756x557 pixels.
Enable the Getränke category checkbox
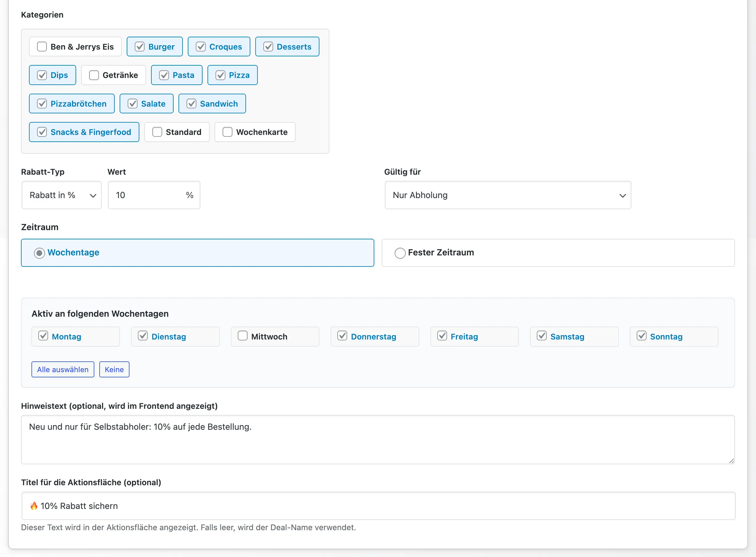pyautogui.click(x=94, y=75)
